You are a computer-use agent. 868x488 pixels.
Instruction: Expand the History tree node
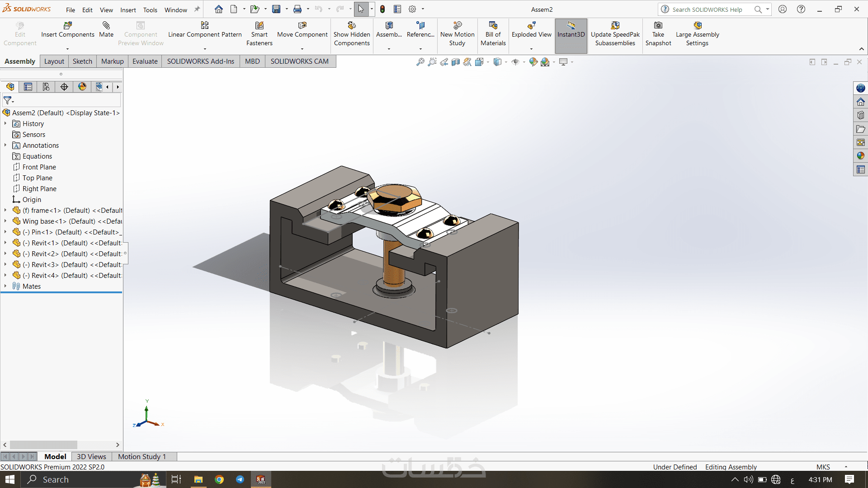5,123
